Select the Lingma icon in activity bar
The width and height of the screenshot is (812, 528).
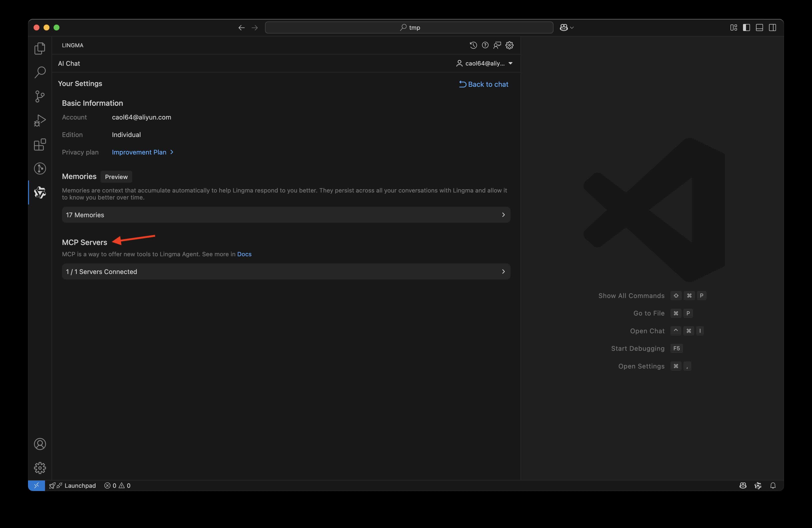40,192
